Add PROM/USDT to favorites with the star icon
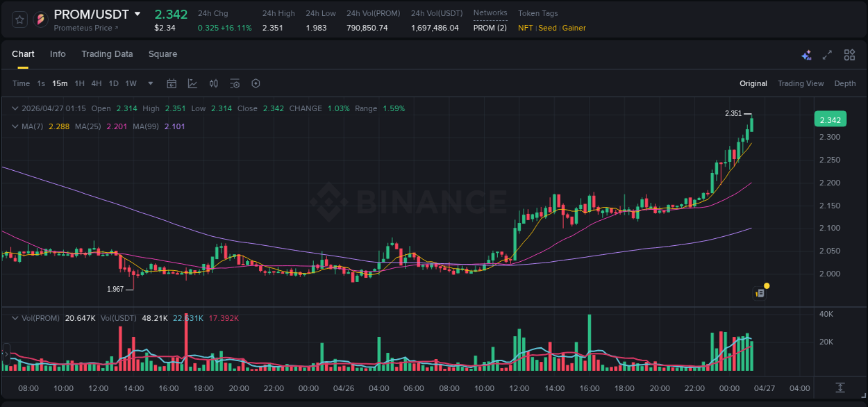 19,19
